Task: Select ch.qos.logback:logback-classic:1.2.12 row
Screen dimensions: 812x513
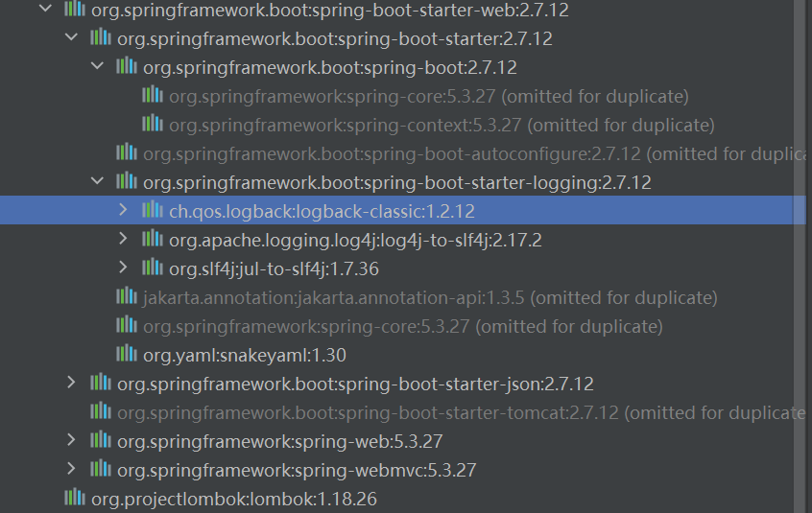Action: (403, 211)
